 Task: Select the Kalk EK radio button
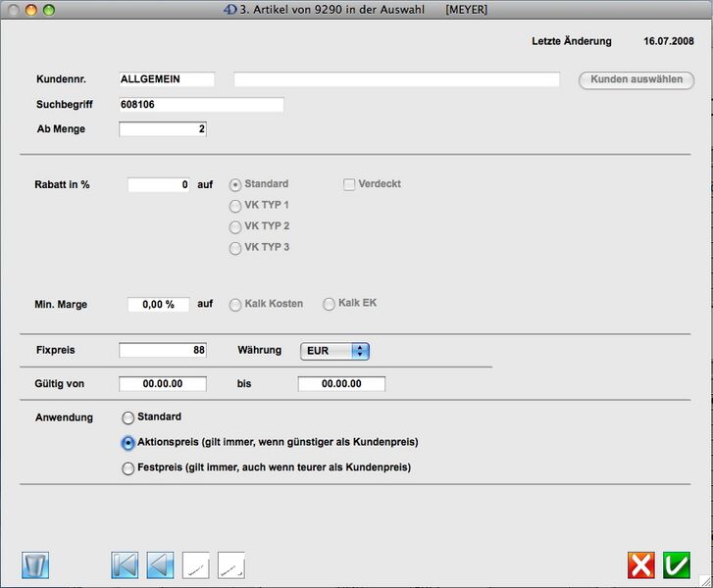(329, 304)
